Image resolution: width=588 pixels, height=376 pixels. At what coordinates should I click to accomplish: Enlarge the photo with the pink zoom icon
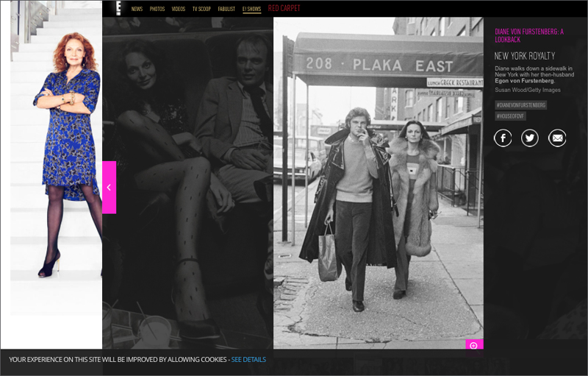point(474,344)
